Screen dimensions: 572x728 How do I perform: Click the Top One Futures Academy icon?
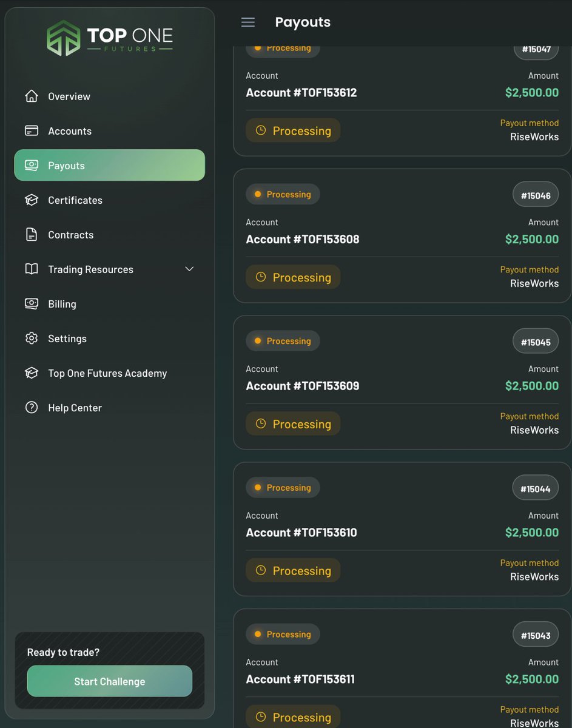[x=32, y=372]
